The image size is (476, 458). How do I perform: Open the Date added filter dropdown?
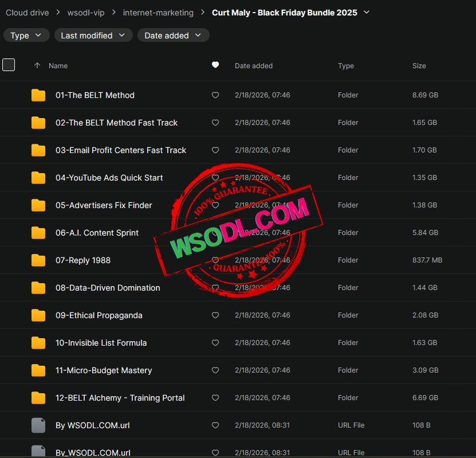[x=173, y=36]
